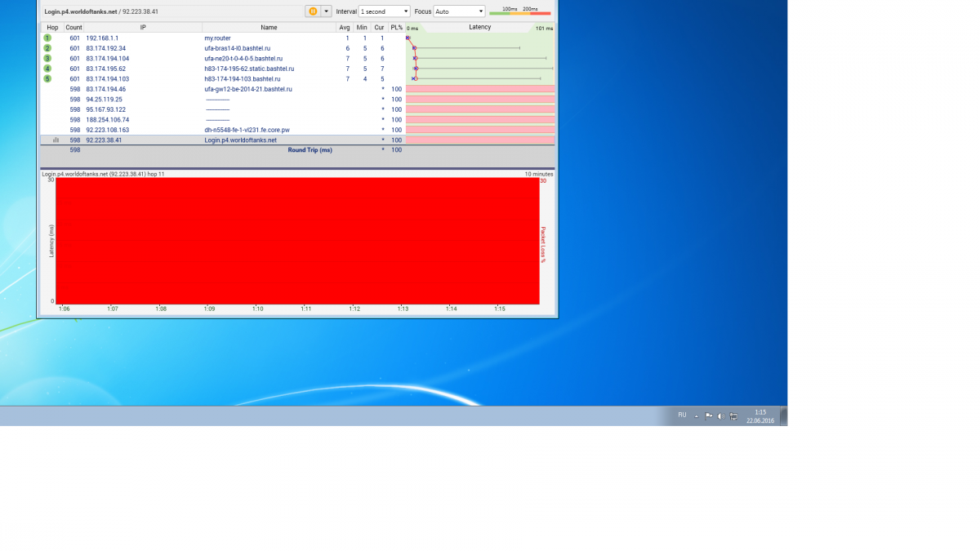Click the h83-174-194-103.bashtel.ru hop name
The height and width of the screenshot is (551, 980).
(x=243, y=79)
